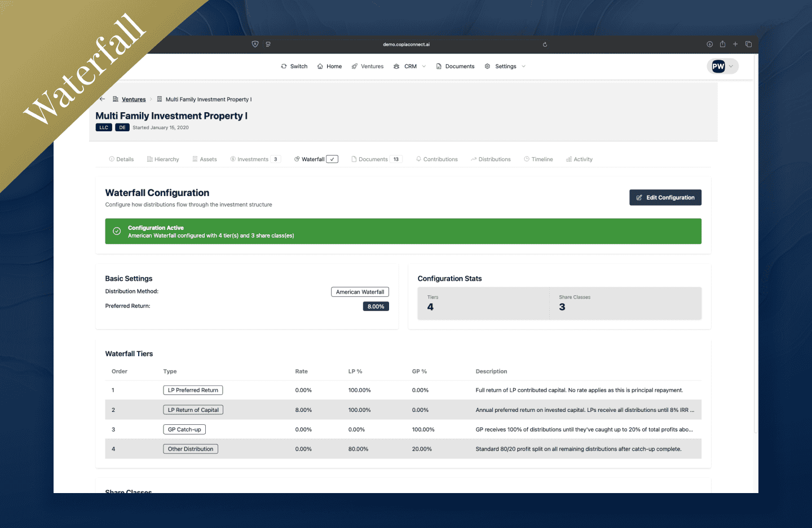Open Ventures from the breadcrumb link
Screen dimensions: 812x528
tap(134, 99)
